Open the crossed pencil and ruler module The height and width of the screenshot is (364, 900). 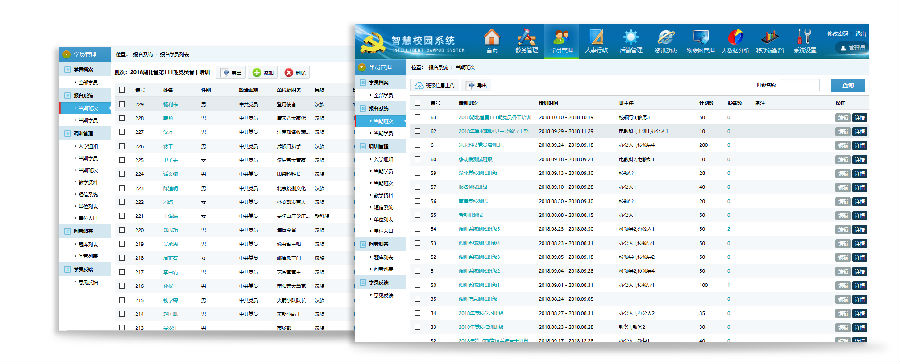pos(526,38)
